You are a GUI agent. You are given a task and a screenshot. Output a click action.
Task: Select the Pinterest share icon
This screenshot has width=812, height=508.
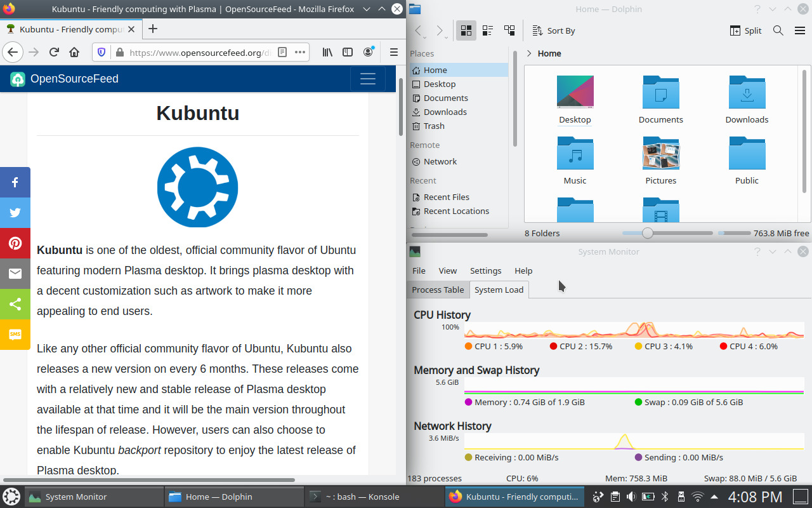tap(15, 243)
